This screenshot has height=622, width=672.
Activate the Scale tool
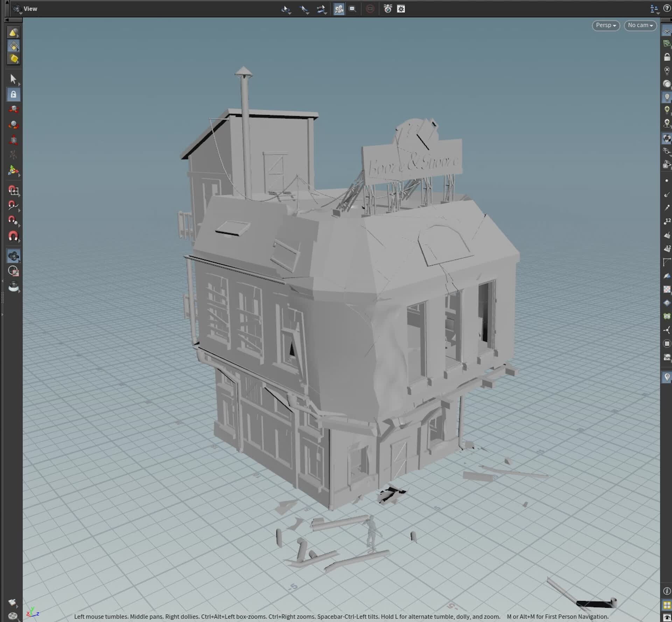click(x=13, y=139)
